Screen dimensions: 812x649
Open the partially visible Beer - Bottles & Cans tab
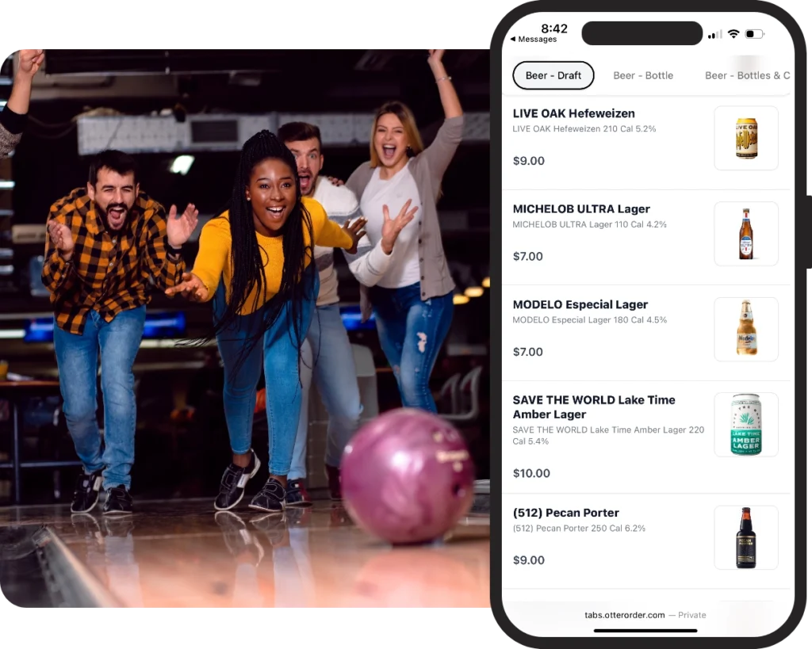pyautogui.click(x=747, y=75)
